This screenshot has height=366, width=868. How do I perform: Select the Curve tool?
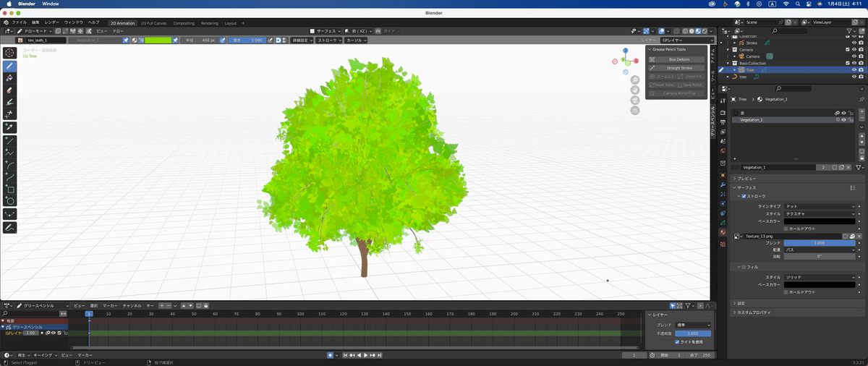tap(10, 177)
